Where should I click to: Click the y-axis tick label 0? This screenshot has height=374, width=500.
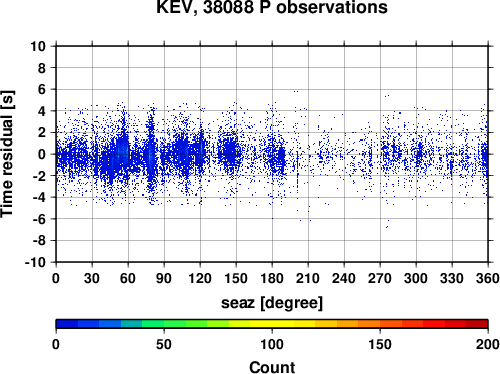[42, 154]
